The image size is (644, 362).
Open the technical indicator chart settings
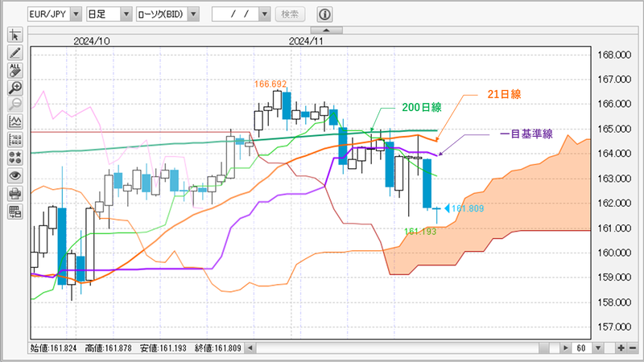point(15,122)
